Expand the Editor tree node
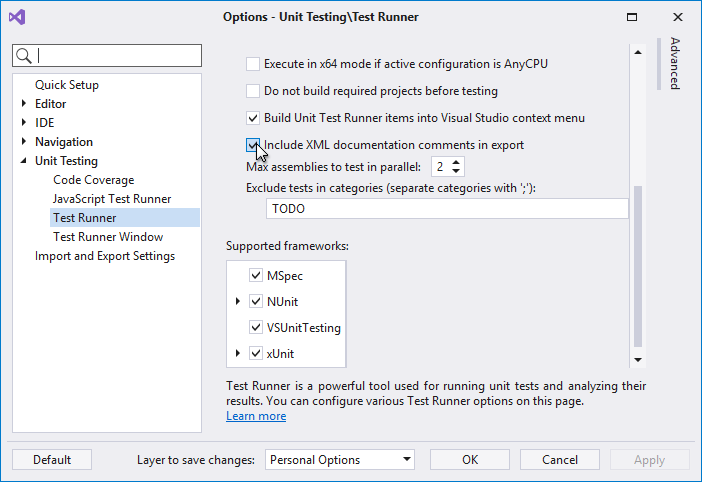 [24, 104]
